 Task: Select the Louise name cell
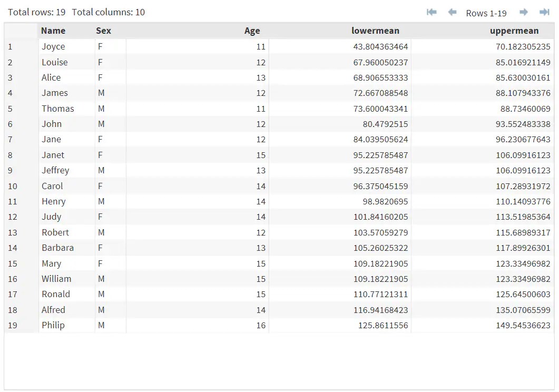tap(67, 62)
